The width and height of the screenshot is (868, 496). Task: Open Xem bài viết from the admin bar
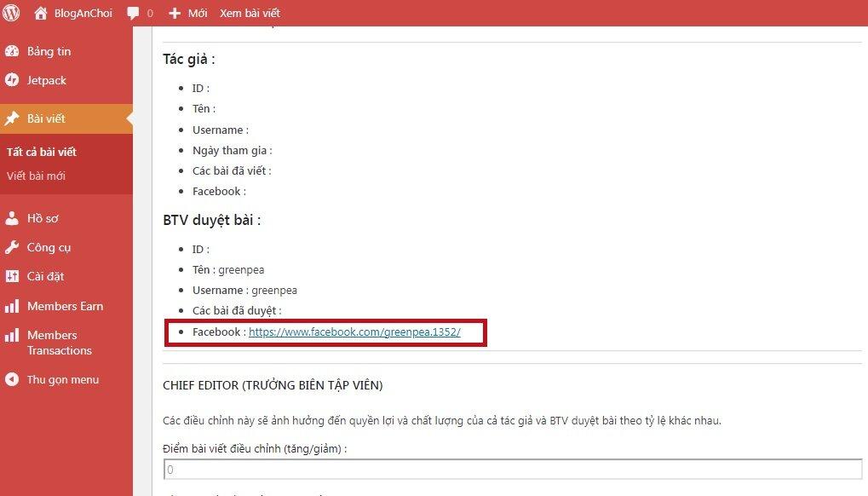(248, 13)
